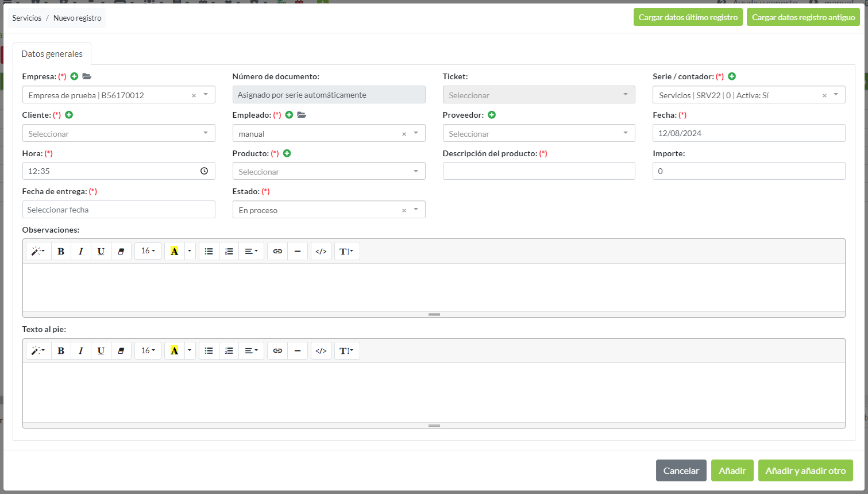The image size is (868, 494).
Task: Go to Servicios breadcrumb
Action: tap(27, 18)
